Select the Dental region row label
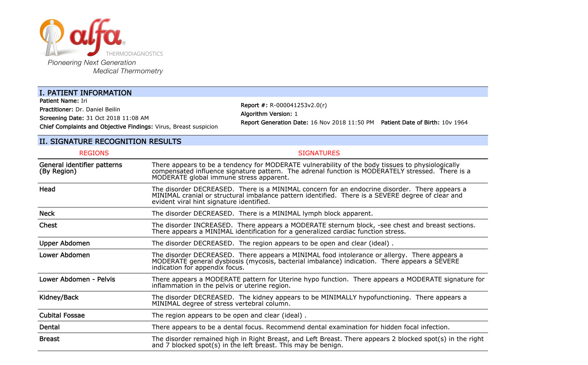Image resolution: width=588 pixels, height=365 pixels. pyautogui.click(x=49, y=327)
